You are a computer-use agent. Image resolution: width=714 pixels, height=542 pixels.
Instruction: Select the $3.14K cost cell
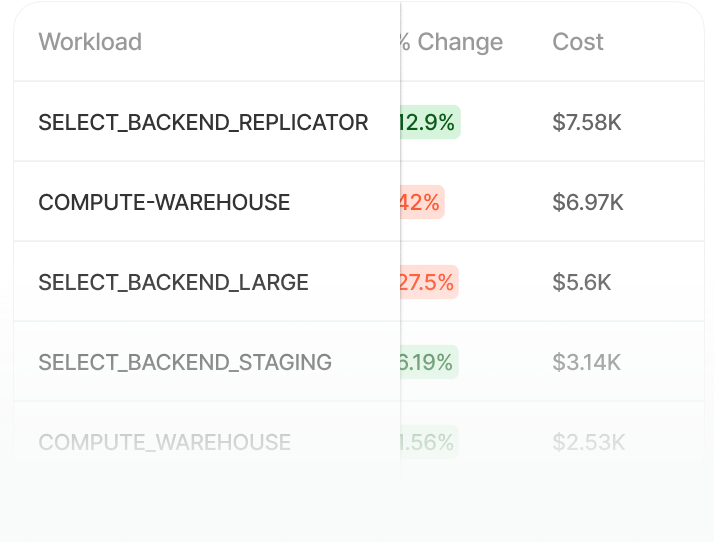click(x=587, y=362)
